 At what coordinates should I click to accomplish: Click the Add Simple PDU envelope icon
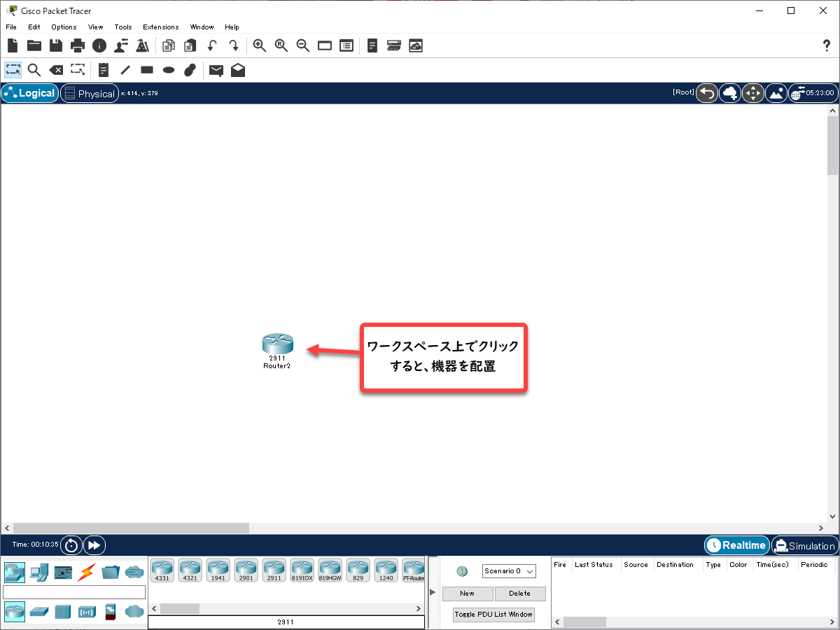tap(216, 70)
